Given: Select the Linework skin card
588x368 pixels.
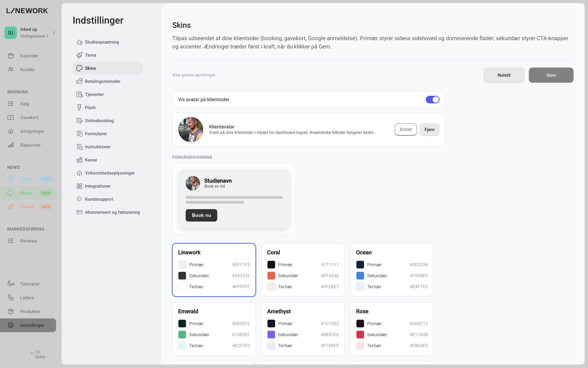Looking at the screenshot, I should (x=214, y=270).
